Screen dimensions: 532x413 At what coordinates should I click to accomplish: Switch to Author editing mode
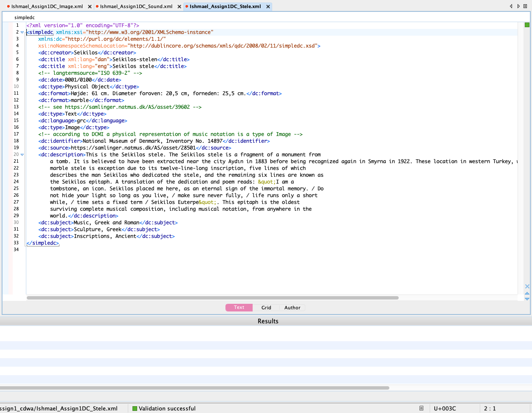[x=292, y=308]
